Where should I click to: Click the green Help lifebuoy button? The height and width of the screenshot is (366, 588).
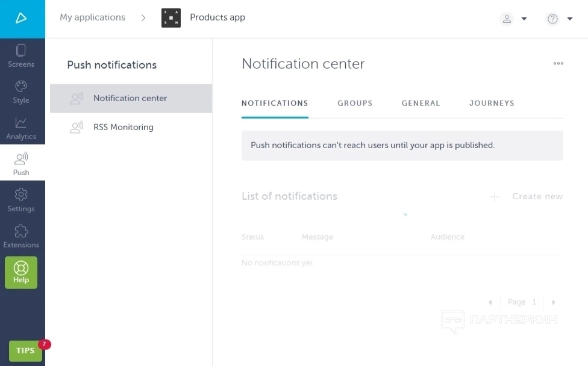pos(21,273)
